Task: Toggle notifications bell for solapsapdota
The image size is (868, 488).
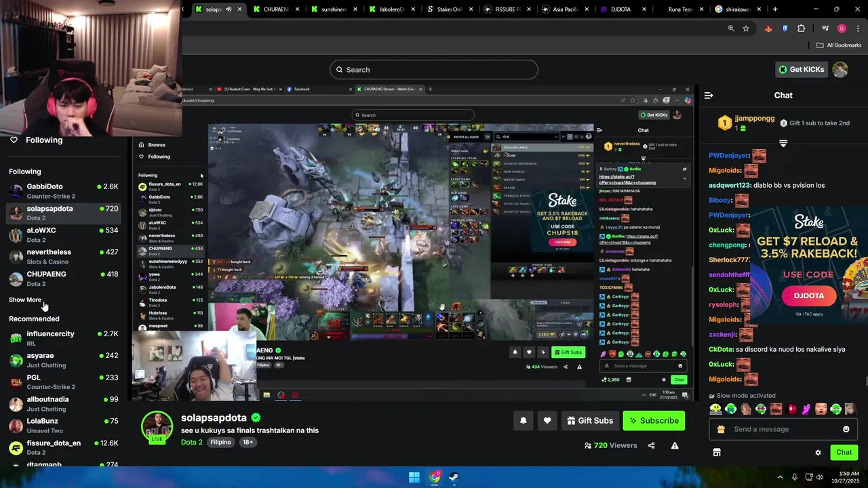Action: [x=523, y=420]
